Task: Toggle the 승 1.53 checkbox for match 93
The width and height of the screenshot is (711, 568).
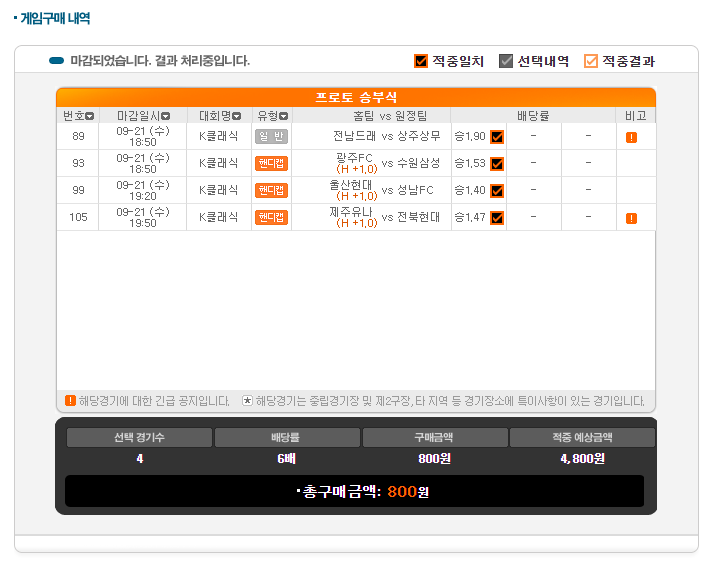Action: pos(497,164)
